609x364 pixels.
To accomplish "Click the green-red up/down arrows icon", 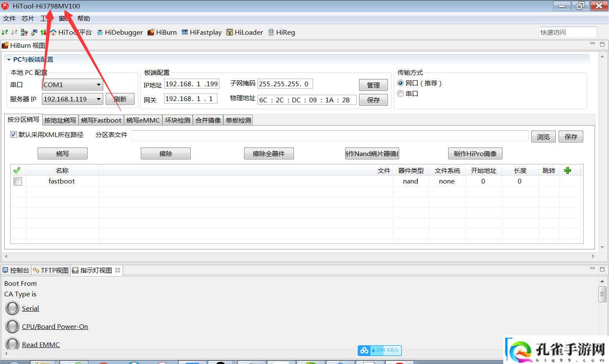I will pyautogui.click(x=44, y=32).
